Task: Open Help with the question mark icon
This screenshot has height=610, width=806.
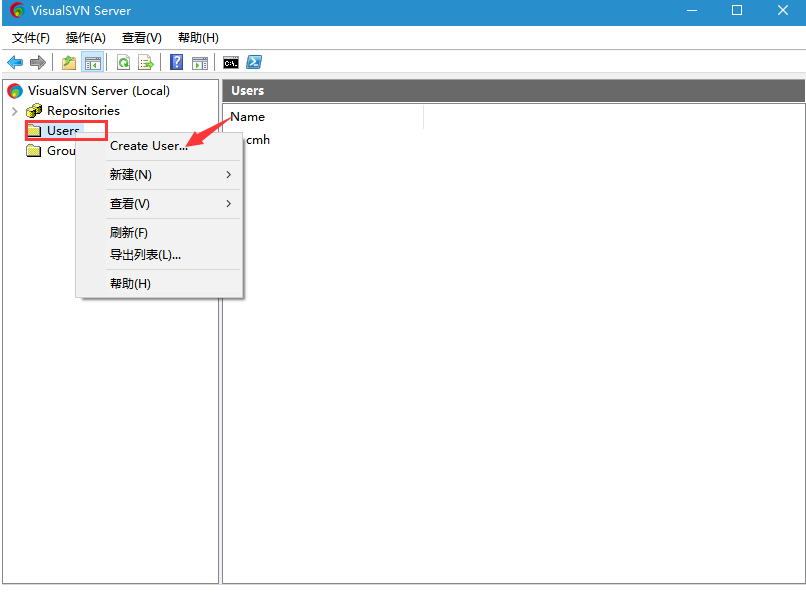Action: click(176, 63)
